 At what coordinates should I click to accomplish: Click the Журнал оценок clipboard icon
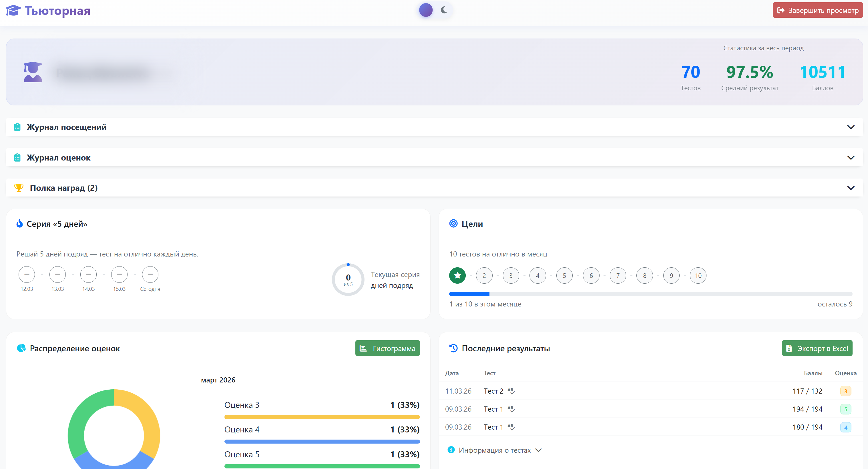(17, 158)
